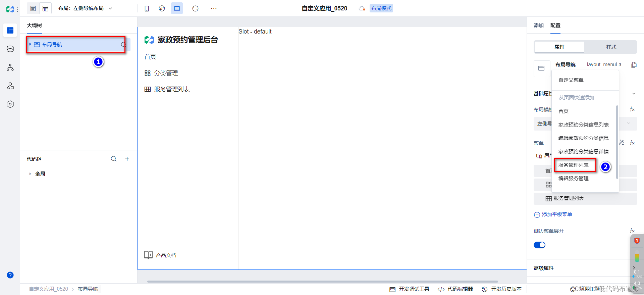Search the outline tree via magnifier icon
Viewport: 644px width, 295px height.
123,45
